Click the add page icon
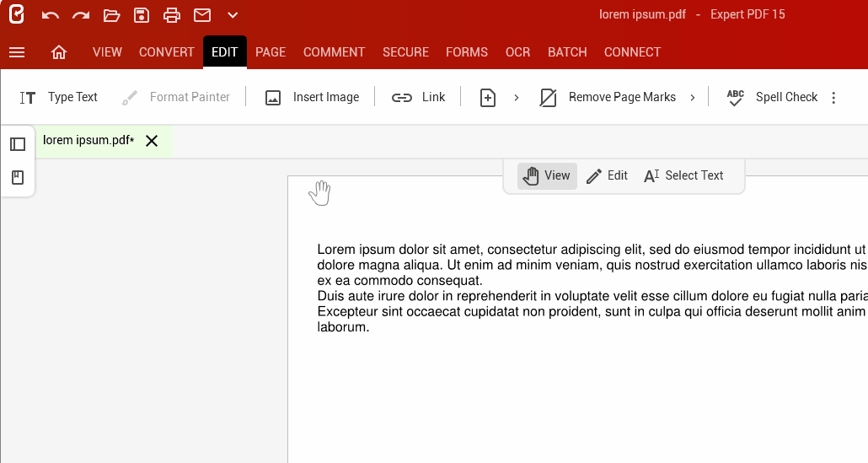Image resolution: width=868 pixels, height=463 pixels. pos(488,98)
